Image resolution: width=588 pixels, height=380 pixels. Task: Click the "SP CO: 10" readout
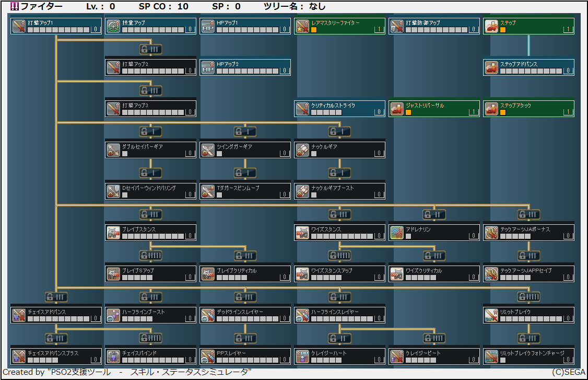[x=163, y=6]
